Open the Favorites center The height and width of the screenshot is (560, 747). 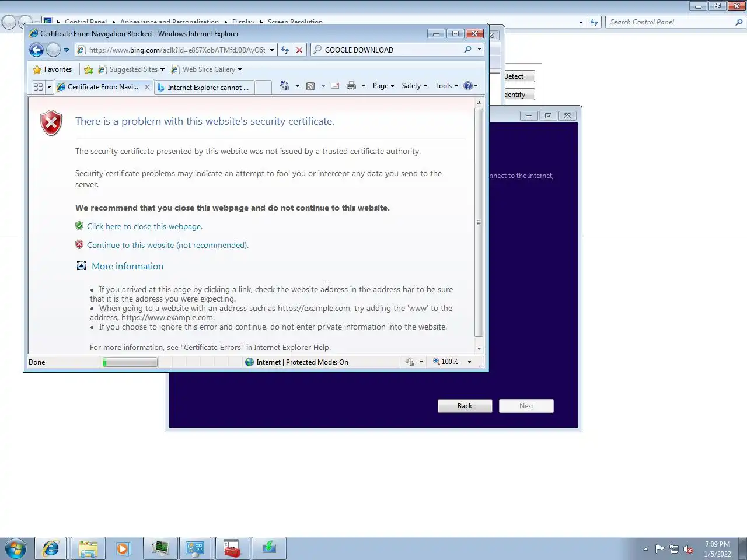point(53,69)
